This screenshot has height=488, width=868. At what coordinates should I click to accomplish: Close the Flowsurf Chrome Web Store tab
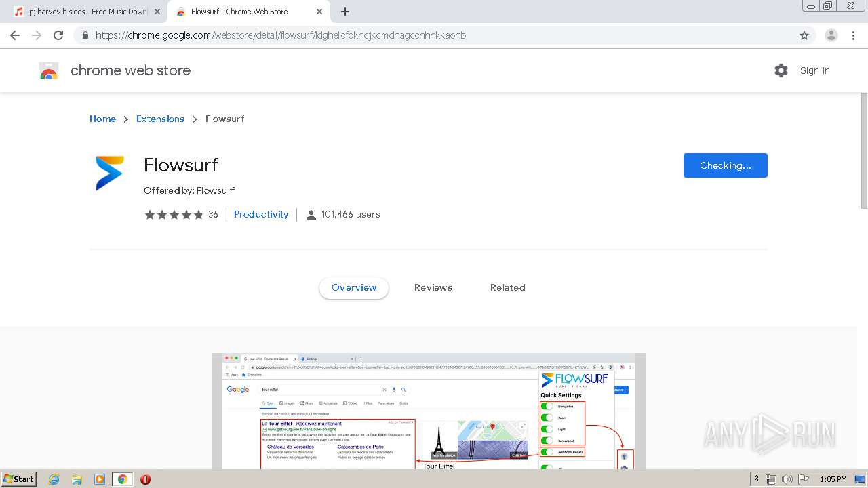click(x=319, y=12)
